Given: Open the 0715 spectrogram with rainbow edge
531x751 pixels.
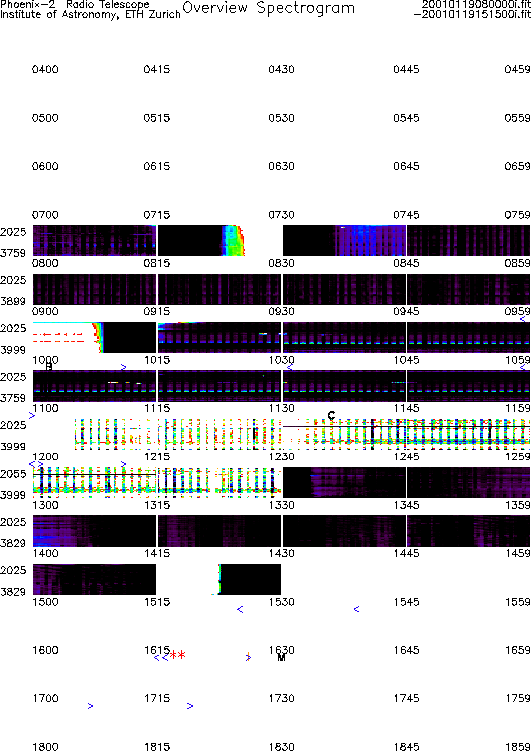Looking at the screenshot, I should (x=201, y=240).
